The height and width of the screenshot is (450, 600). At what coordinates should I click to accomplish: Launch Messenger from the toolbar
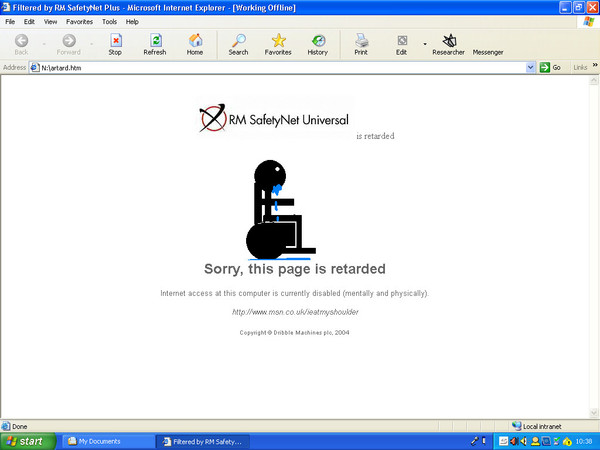coord(488,52)
